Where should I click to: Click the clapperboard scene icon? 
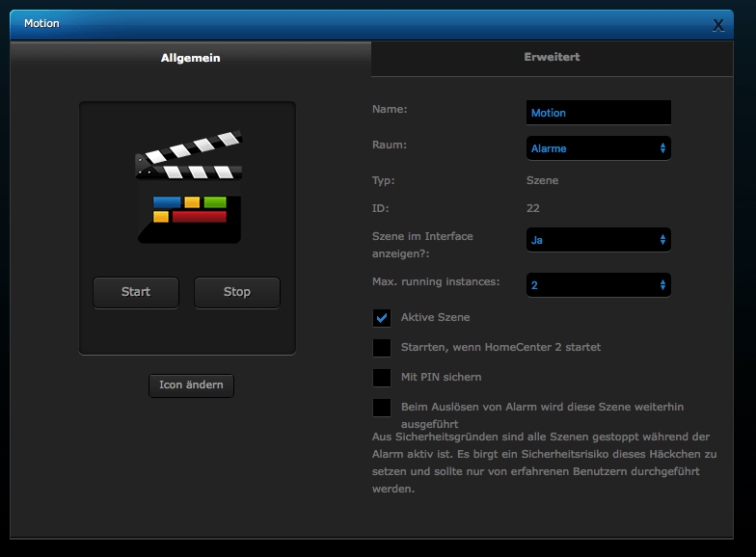188,189
